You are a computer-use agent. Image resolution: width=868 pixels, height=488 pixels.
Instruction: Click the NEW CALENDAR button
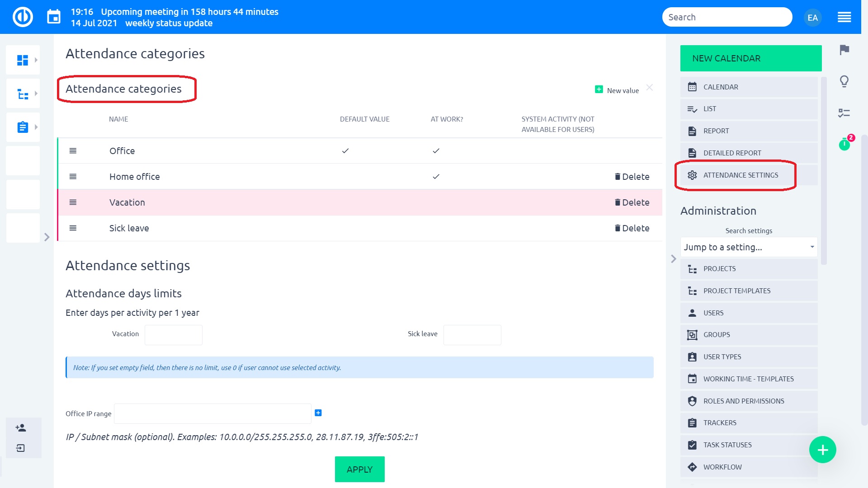pyautogui.click(x=750, y=58)
